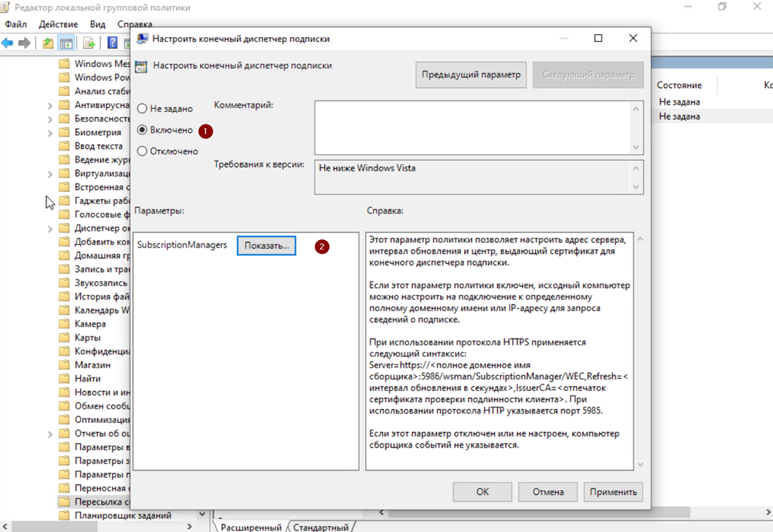773x532 pixels.
Task: Click the gray Forward arrow toolbar icon
Action: pos(25,43)
